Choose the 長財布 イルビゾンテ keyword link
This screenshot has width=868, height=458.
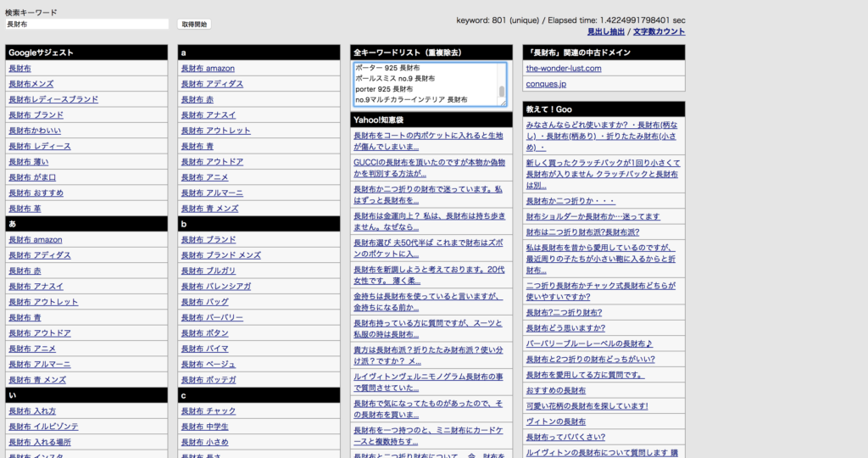(43, 426)
